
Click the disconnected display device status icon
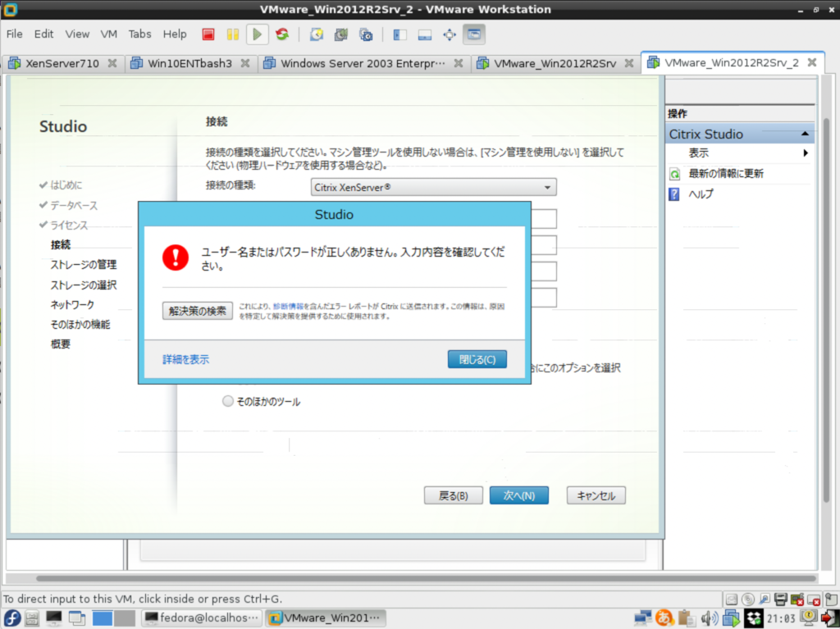pyautogui.click(x=814, y=599)
